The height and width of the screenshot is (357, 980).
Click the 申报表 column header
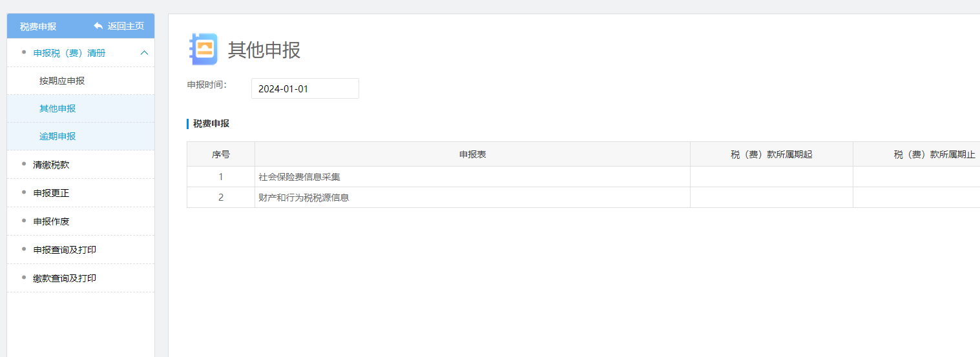click(472, 155)
